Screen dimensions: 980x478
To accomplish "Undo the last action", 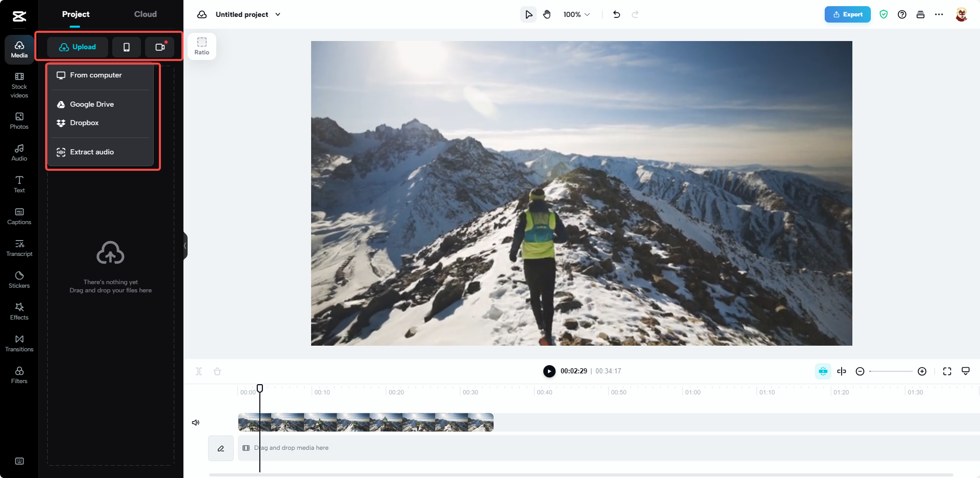I will 617,14.
